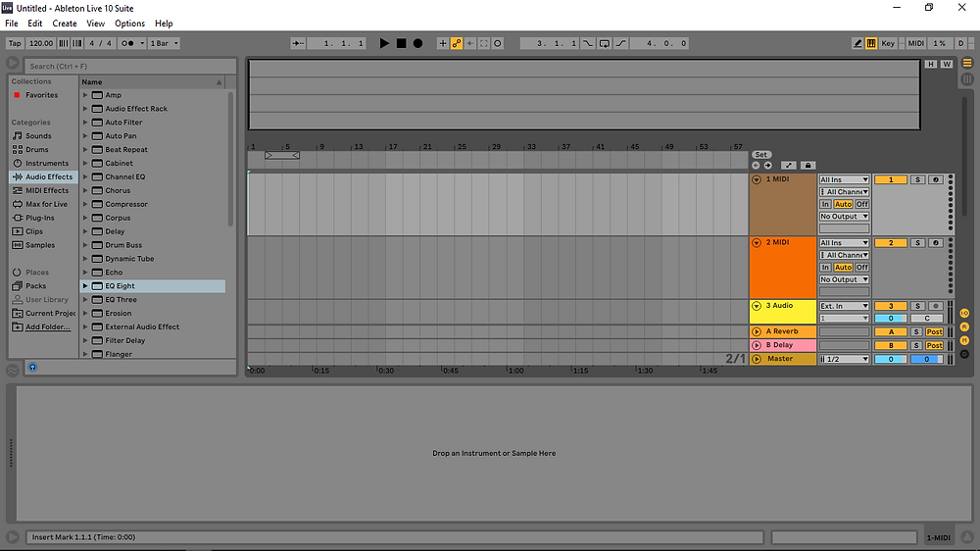The width and height of the screenshot is (980, 551).
Task: Click the Arrangement Record button
Action: (417, 43)
